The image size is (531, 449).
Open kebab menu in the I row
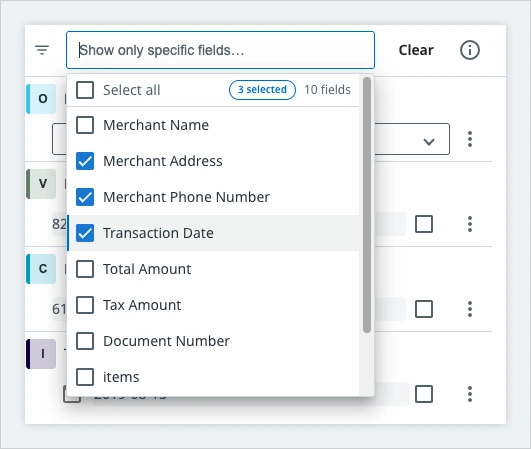470,394
